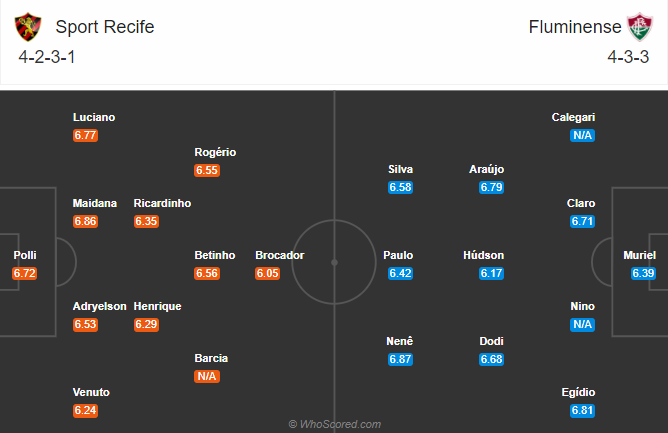
Task: Select Araújo's 6.79 rating badge
Action: [492, 187]
